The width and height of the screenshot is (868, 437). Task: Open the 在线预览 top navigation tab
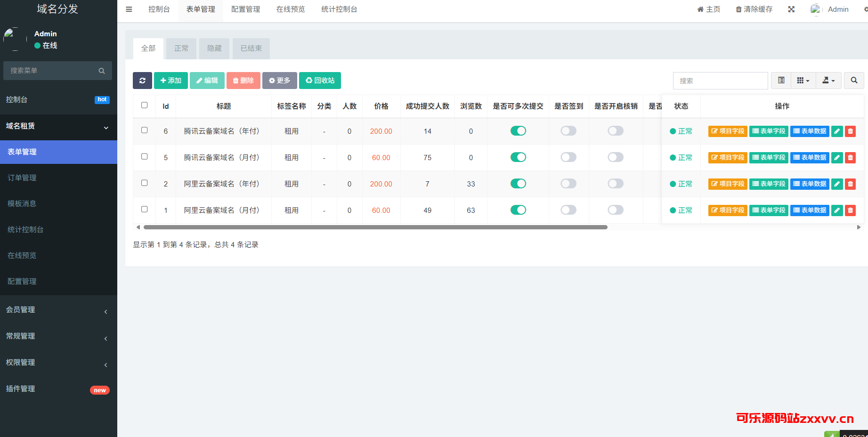[291, 9]
